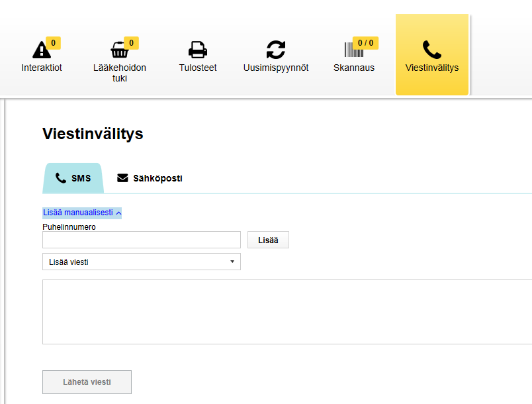
Task: Click the Puhelinnumero label
Action: (69, 227)
